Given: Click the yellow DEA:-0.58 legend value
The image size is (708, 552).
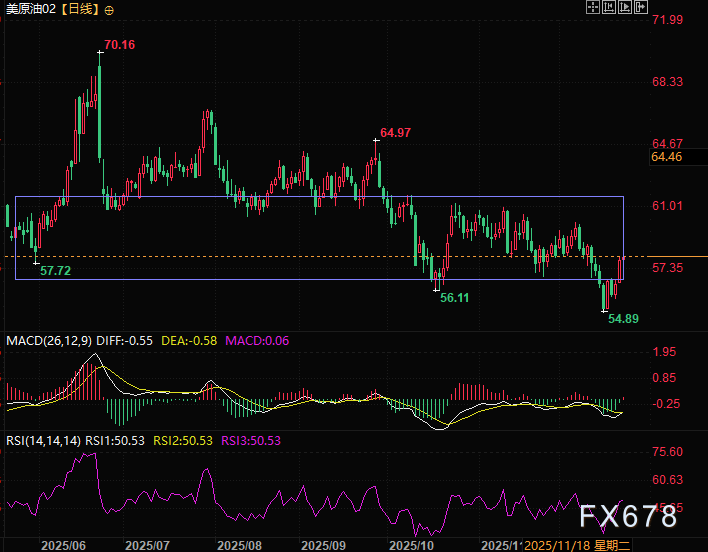Looking at the screenshot, I should 190,341.
